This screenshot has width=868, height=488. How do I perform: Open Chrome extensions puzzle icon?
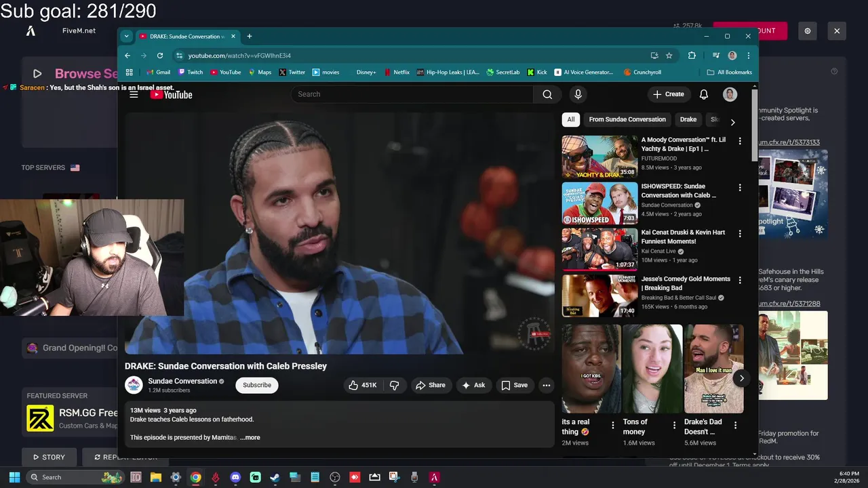click(692, 56)
